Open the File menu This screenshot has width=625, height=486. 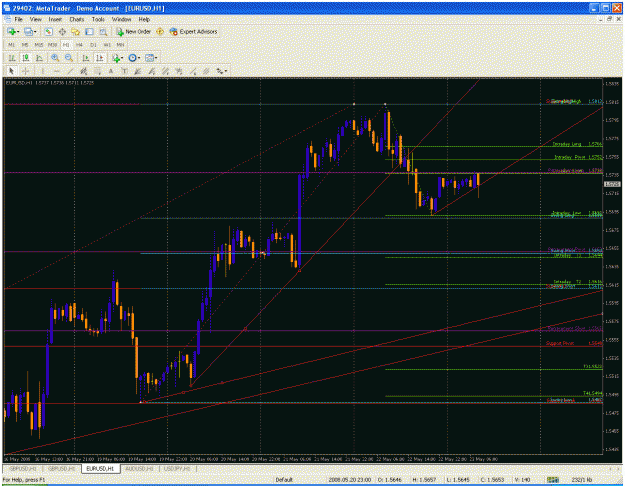coord(19,19)
